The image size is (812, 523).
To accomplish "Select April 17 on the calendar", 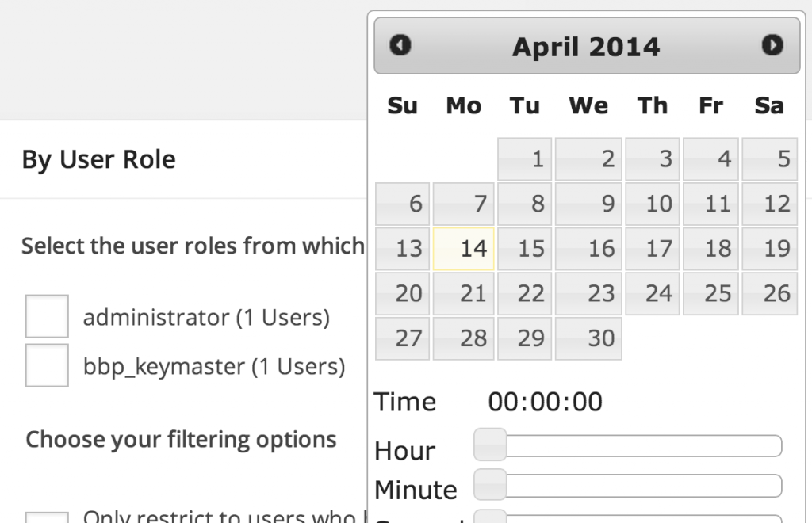I will point(652,248).
